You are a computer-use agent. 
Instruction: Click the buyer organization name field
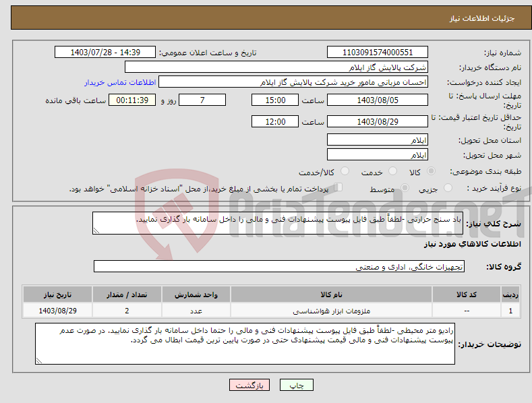coord(276,67)
